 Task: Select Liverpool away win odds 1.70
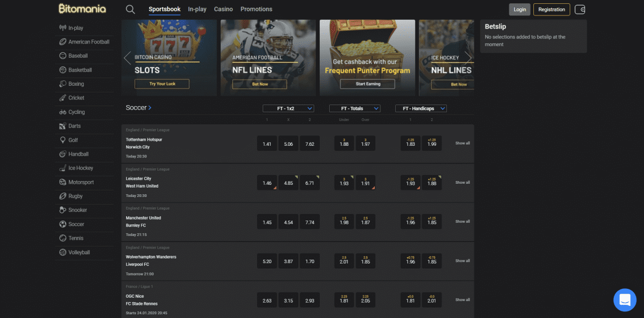[309, 261]
